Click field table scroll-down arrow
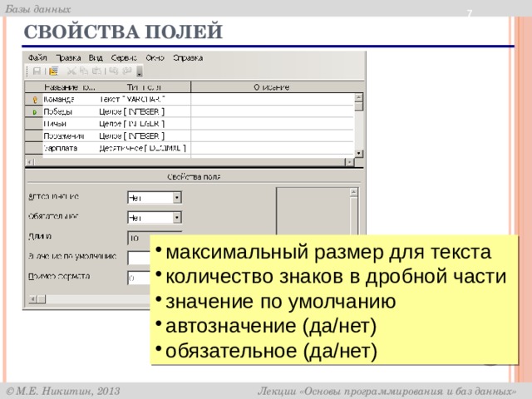 coord(358,153)
